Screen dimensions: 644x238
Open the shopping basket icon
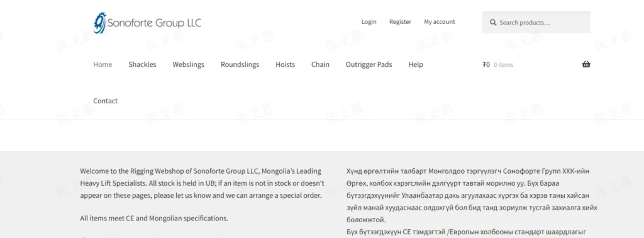(x=586, y=64)
